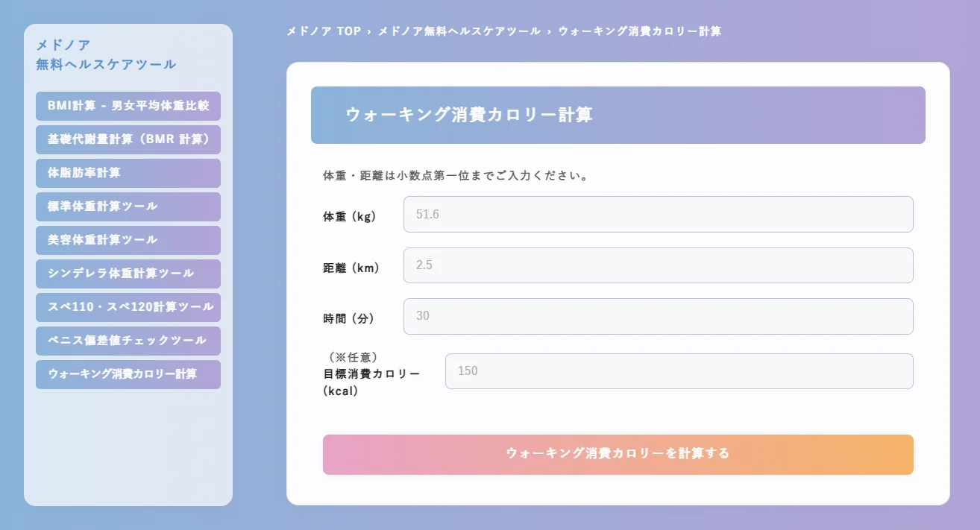Open メドノア無料ヘルスケアツール breadcrumb link
This screenshot has height=530, width=980.
tap(459, 31)
